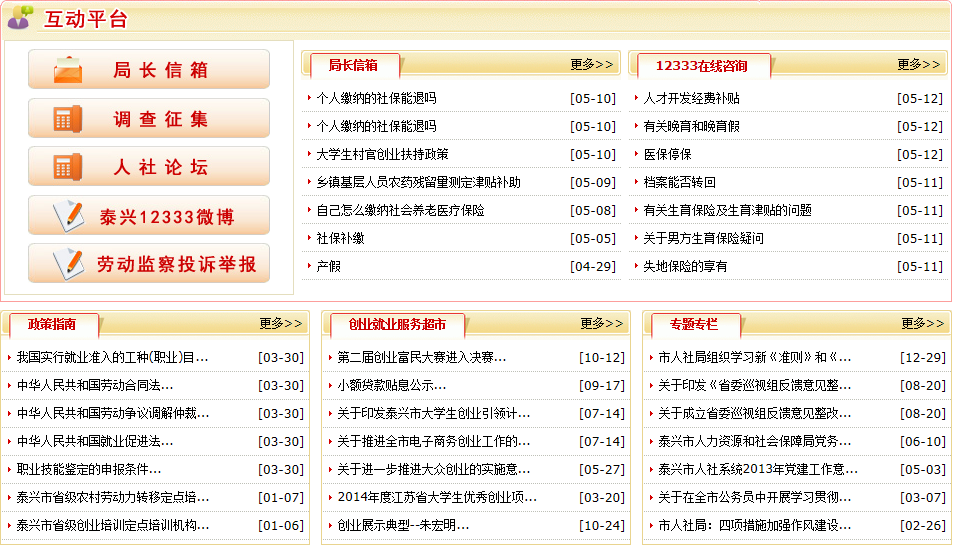Open 泰兴市人力资源和社会保障局党务… entry
This screenshot has width=954, height=548.
[x=754, y=442]
